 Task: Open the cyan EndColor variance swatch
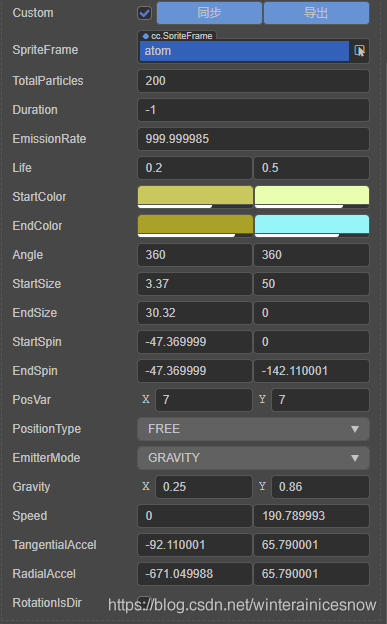tap(312, 226)
